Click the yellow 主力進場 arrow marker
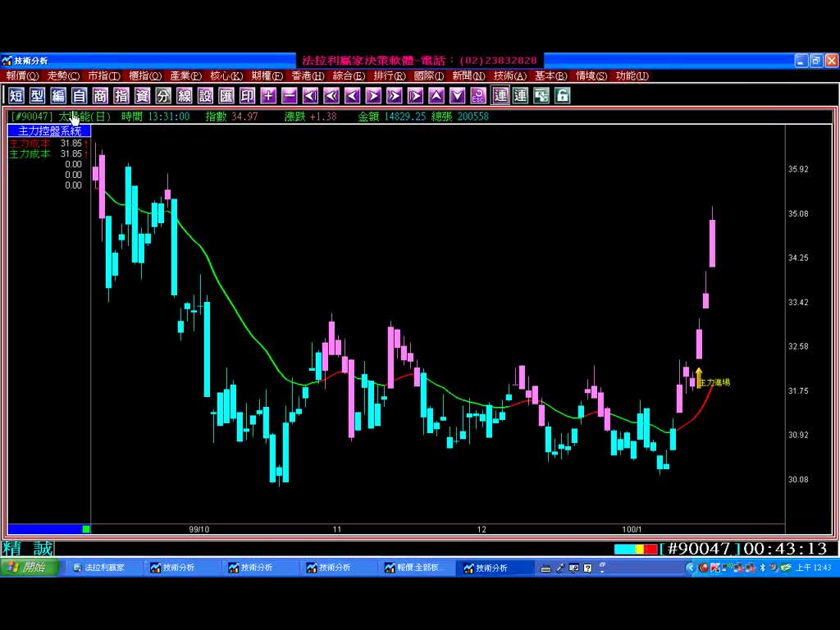Image resolution: width=840 pixels, height=630 pixels. (699, 377)
